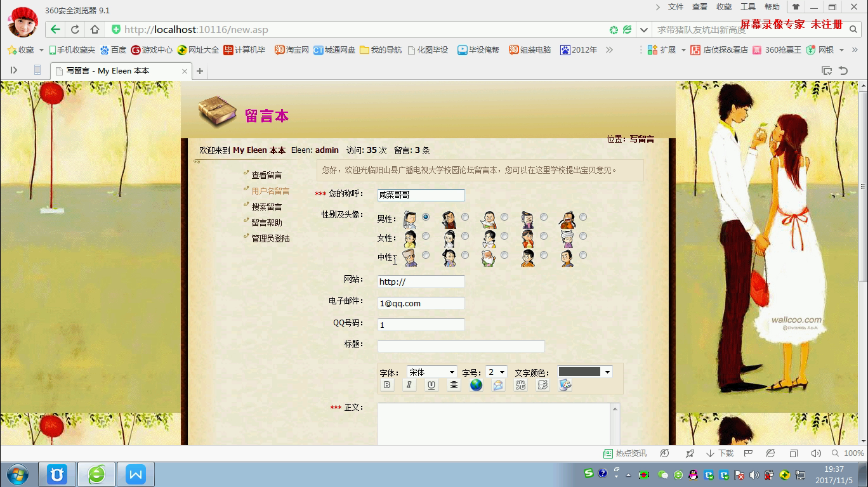Viewport: 868px width, 487px height.
Task: Open 文件 menu
Action: pos(676,7)
